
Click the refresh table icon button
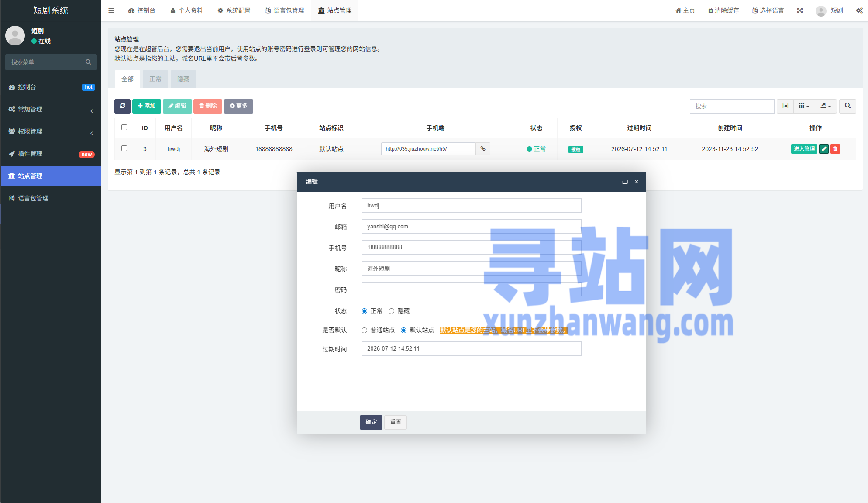coord(122,106)
